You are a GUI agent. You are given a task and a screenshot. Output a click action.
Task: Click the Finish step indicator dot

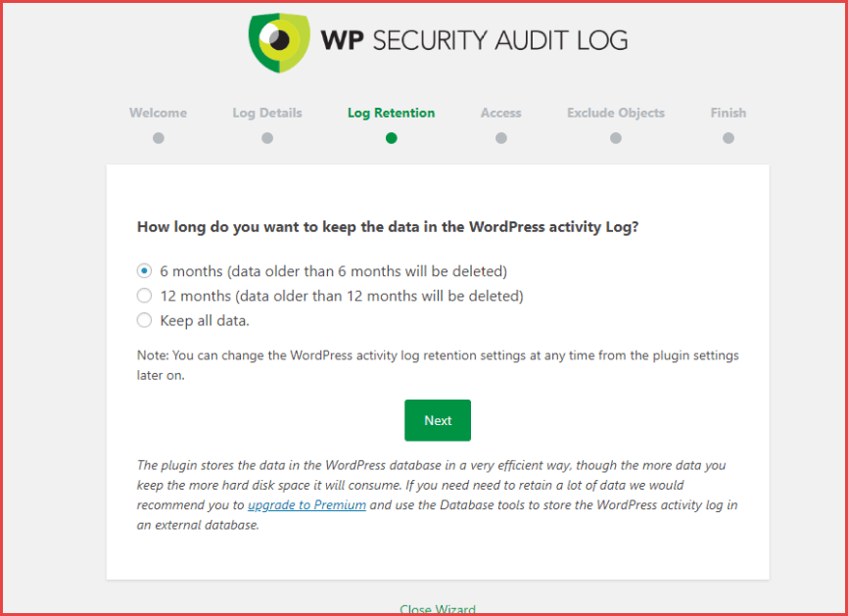pos(729,138)
